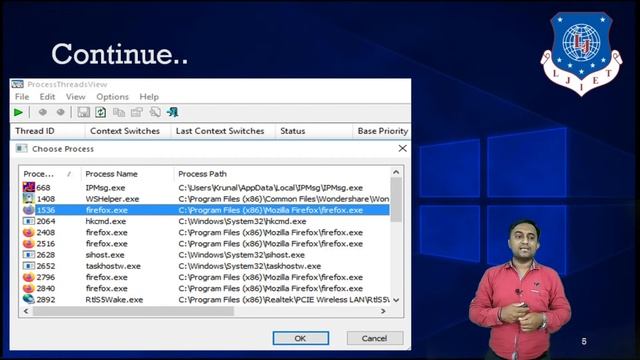Click the Copy Selected Items toolbar icon
Screen dimensions: 640x360
pos(119,112)
